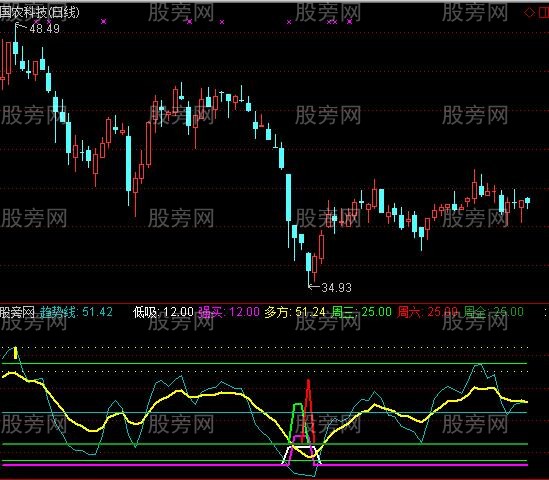Click the 国农科技(日线) chart title
The image size is (549, 480).
pos(40,13)
